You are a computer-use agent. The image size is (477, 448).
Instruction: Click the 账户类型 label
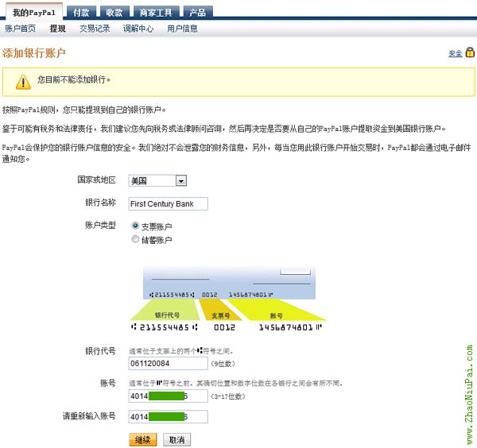click(100, 226)
